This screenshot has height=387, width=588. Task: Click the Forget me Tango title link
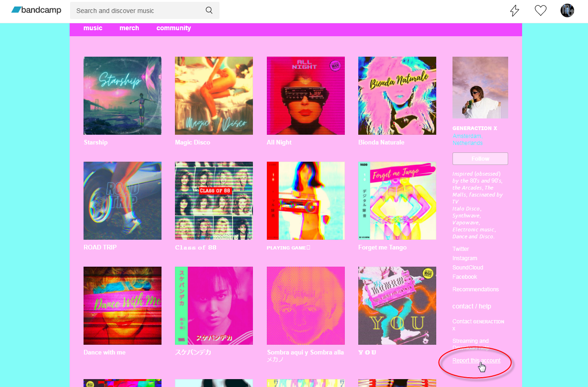pyautogui.click(x=382, y=247)
